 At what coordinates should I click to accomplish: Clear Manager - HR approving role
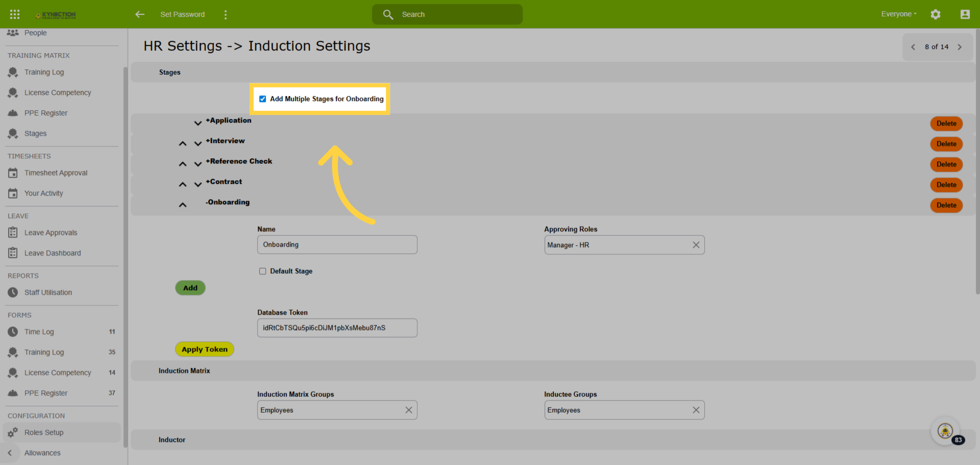point(696,245)
